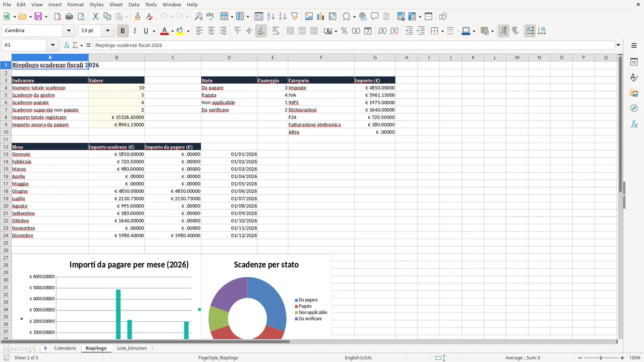
Task: Open sidebar Gallery panel
Action: pyautogui.click(x=634, y=93)
